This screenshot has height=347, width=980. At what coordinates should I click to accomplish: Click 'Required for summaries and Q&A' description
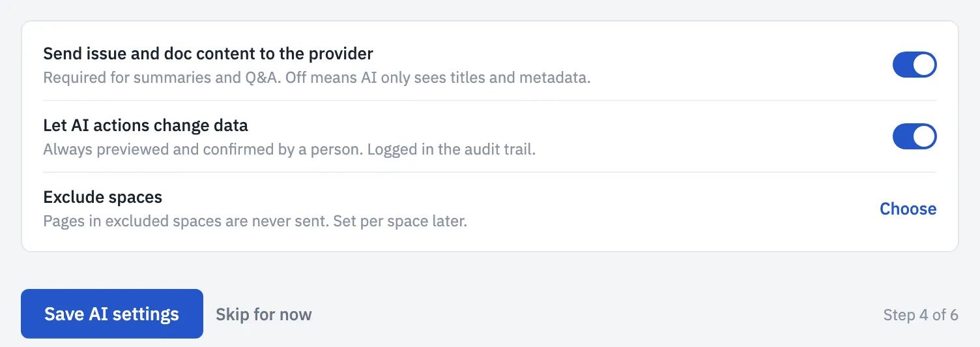coord(317,78)
